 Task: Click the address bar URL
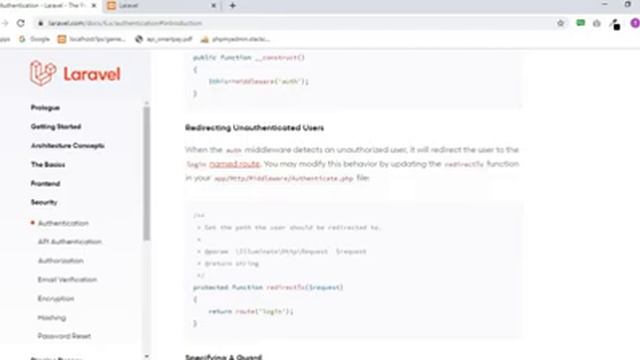125,23
